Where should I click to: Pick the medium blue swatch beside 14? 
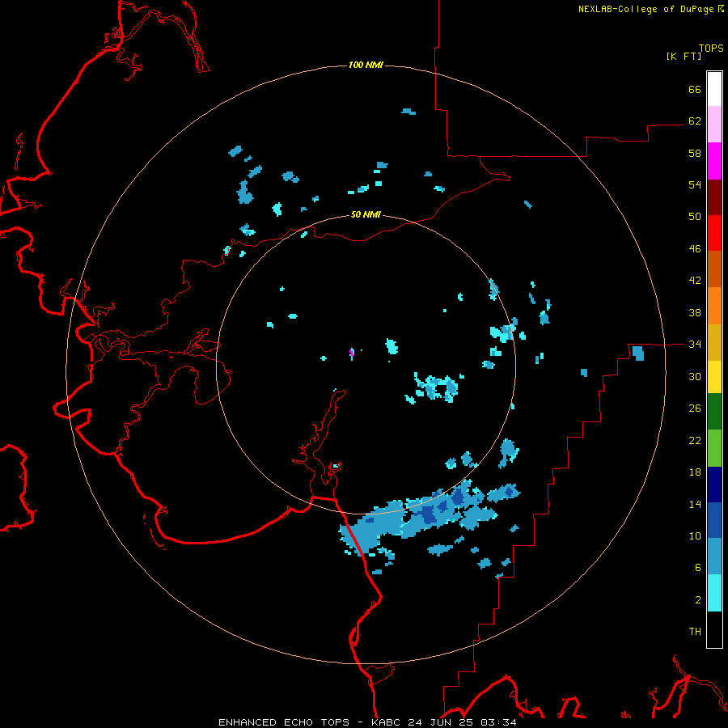(714, 520)
